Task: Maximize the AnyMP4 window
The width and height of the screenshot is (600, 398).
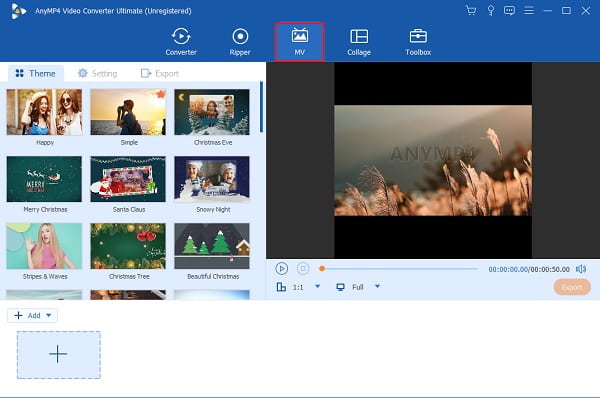Action: click(566, 11)
